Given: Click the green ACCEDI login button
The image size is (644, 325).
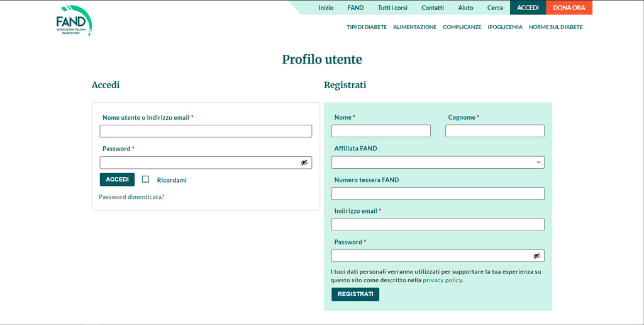Looking at the screenshot, I should point(117,180).
